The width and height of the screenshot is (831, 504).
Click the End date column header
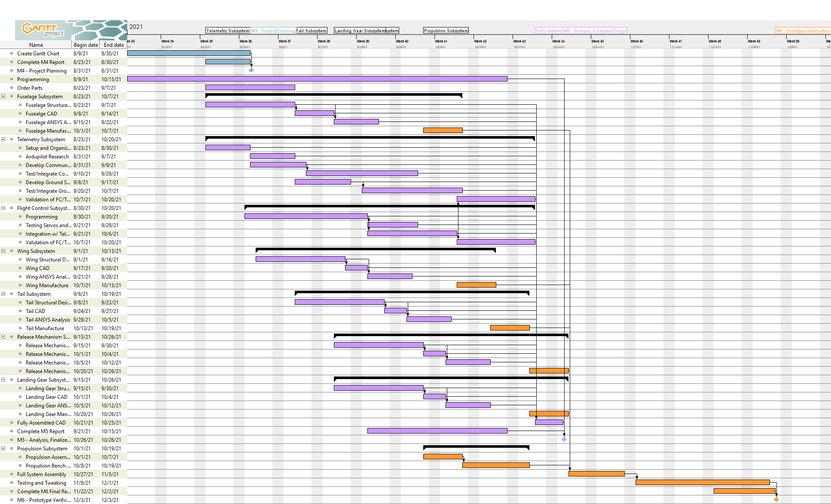coord(113,45)
